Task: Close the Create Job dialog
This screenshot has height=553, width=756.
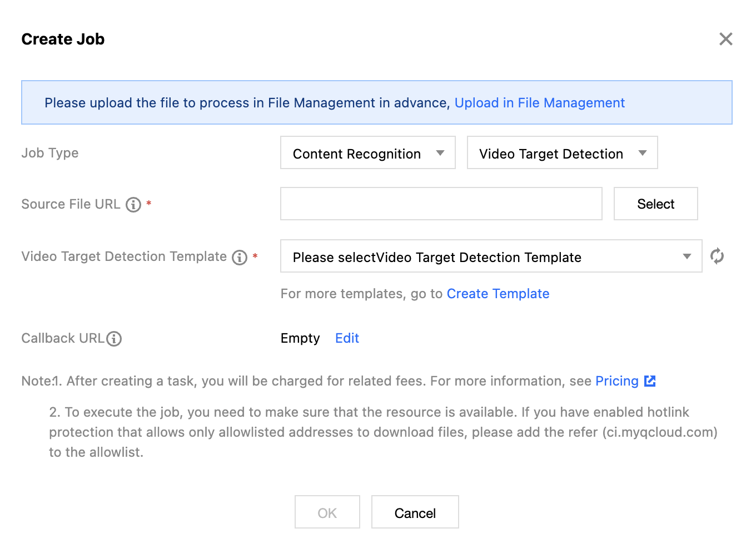Action: point(725,39)
